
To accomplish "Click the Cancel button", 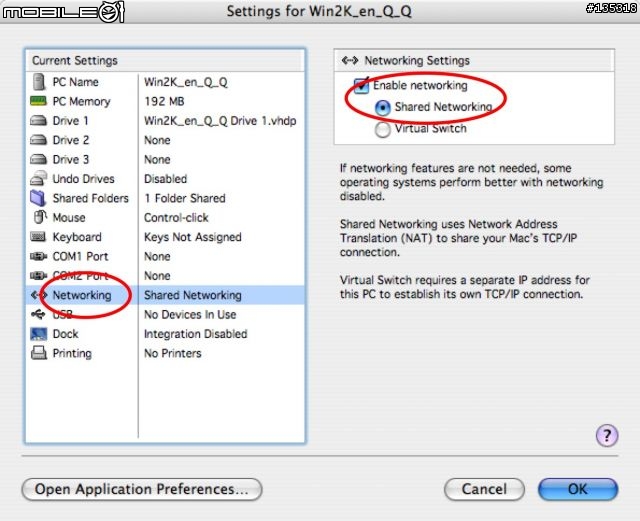I will [484, 489].
